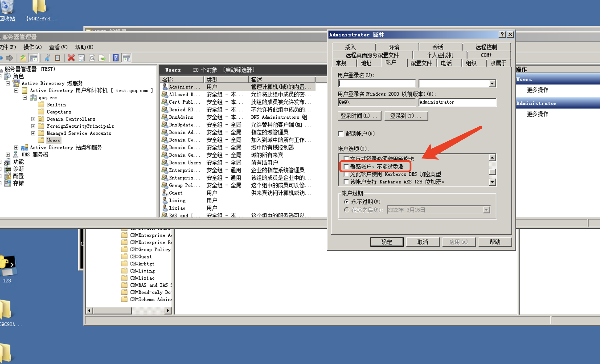Enable 交互式登录必须使用智能卡 option
Image resolution: width=600 pixels, height=364 pixels.
346,159
